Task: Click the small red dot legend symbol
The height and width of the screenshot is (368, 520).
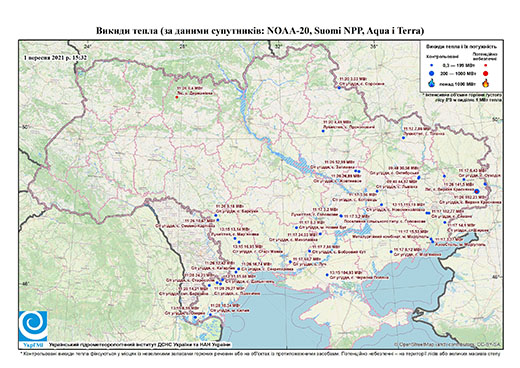Action: point(486,65)
